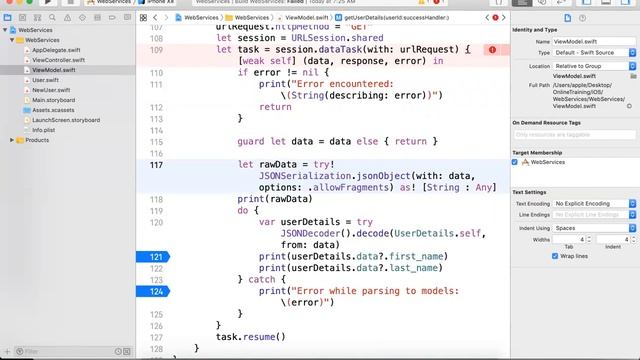Open the Line Endings dropdown
The width and height of the screenshot is (640, 360).
594,214
